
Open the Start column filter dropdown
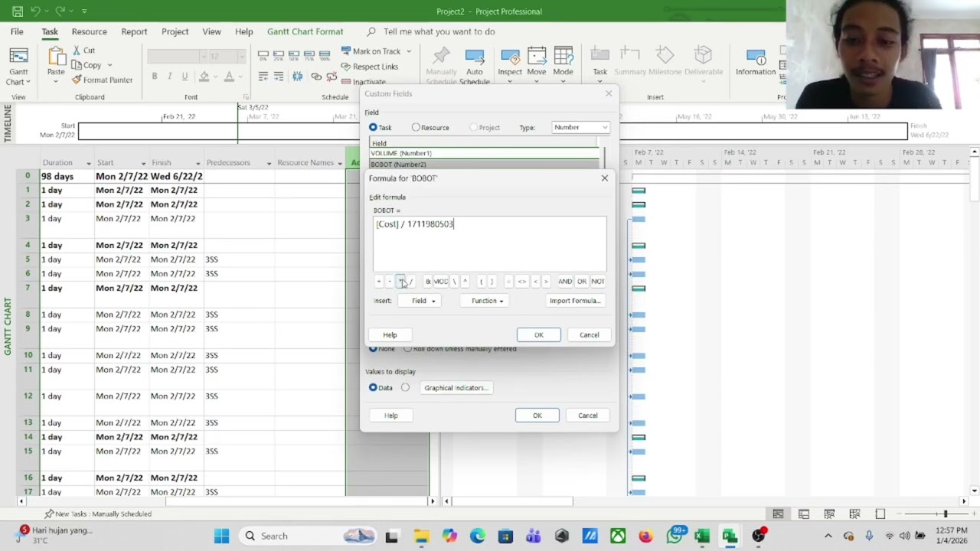click(x=143, y=163)
